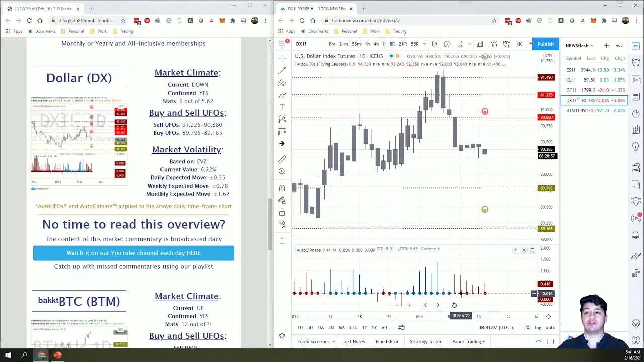This screenshot has height=362, width=644.
Task: Toggle magnet mode in drawing toolbar
Action: 282,188
